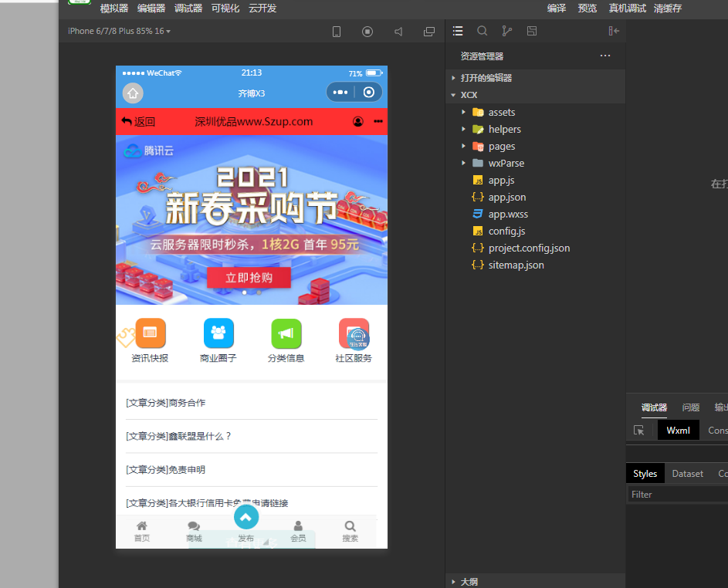Click the capsule close circle button

369,93
